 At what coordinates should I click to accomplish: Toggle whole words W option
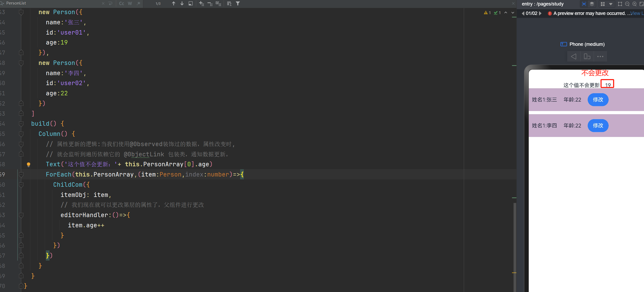(x=130, y=3)
